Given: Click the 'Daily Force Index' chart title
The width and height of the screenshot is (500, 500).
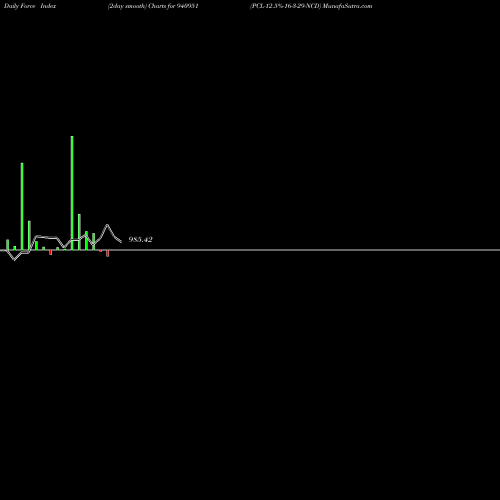Looking at the screenshot, I should coord(30,6).
